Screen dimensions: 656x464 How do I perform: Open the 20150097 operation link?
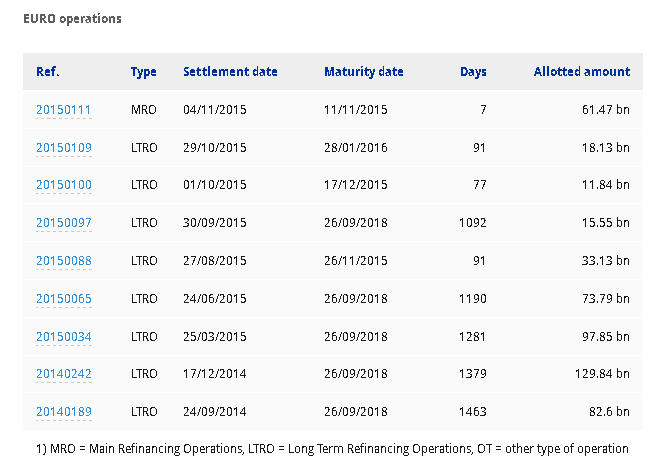[x=63, y=224]
